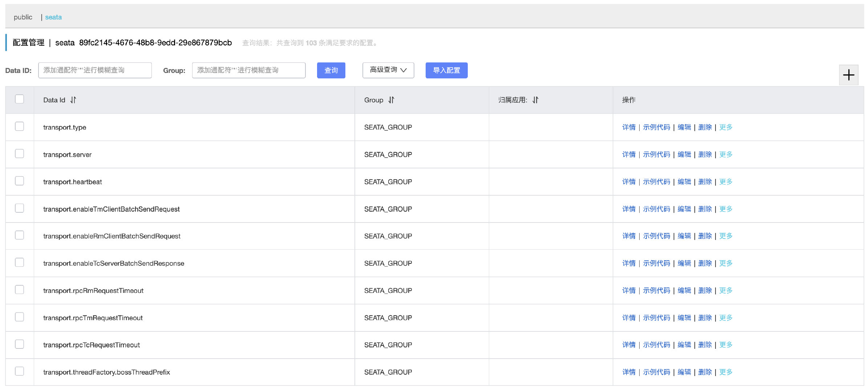Click 编辑 for transport.enableTmClientBatchSendRequest

pos(684,209)
